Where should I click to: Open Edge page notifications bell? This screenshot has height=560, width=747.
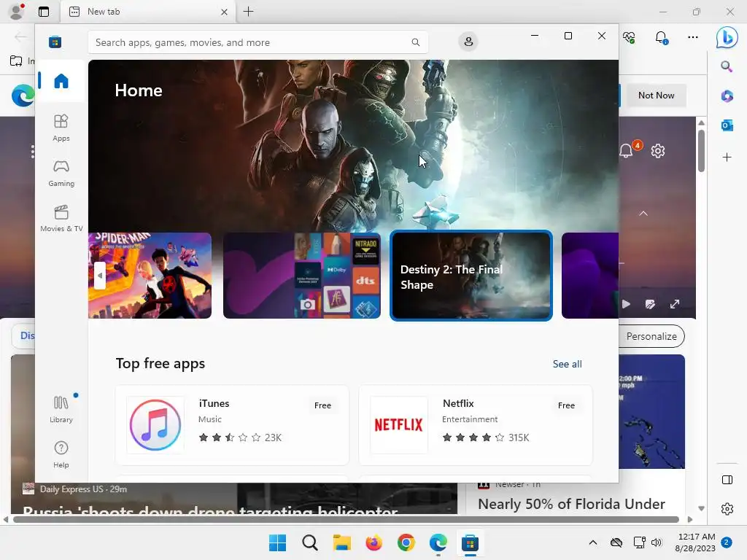[626, 151]
